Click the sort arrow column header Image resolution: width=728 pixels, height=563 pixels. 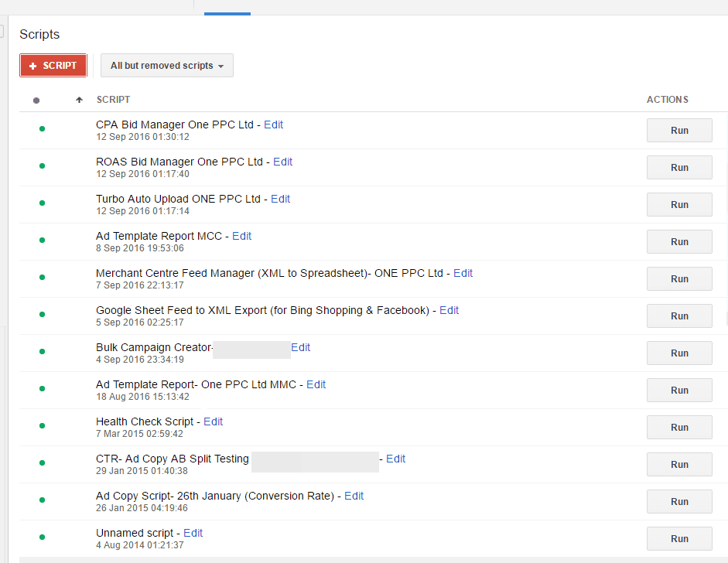(79, 100)
